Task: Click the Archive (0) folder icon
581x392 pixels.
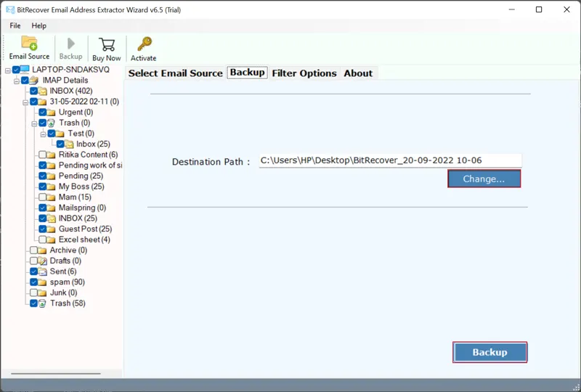Action: 42,250
